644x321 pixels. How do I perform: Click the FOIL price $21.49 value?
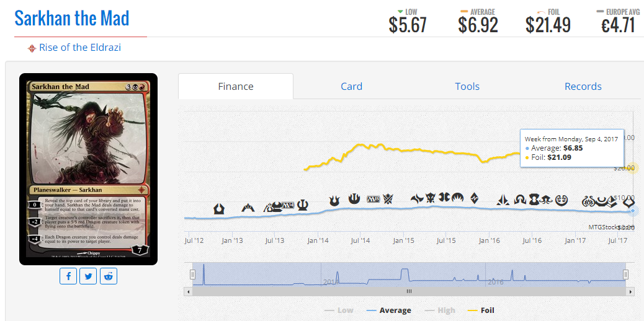coord(548,25)
